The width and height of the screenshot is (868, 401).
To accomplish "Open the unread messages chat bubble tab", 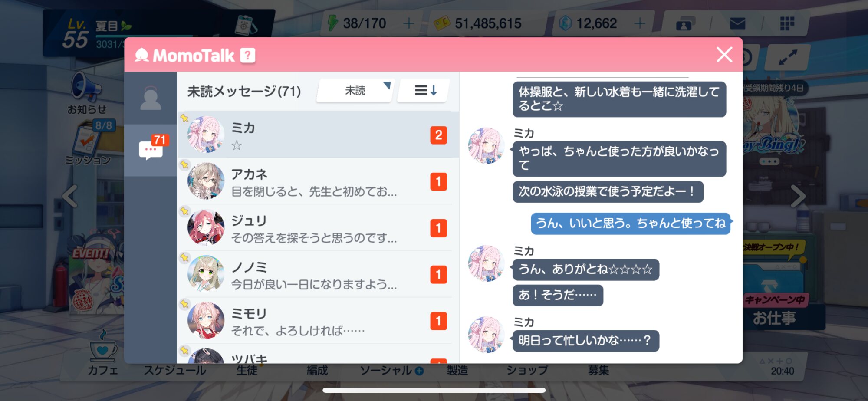I will (x=151, y=150).
